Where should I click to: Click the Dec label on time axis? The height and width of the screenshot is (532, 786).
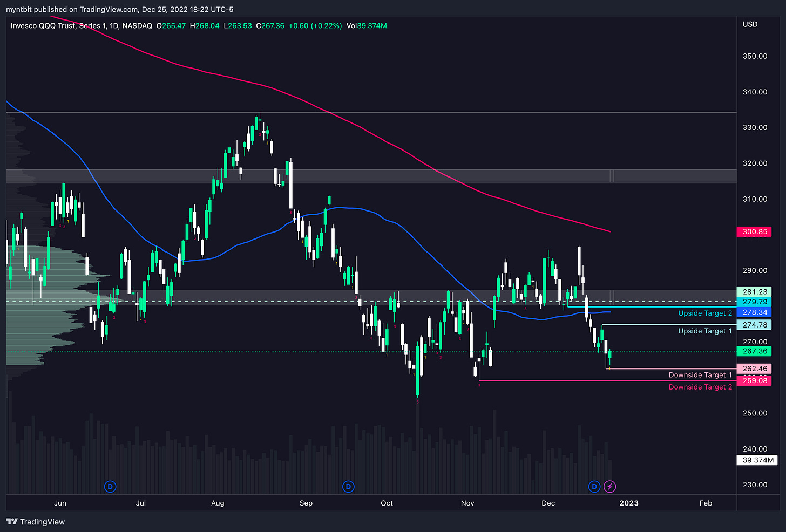[x=548, y=503]
